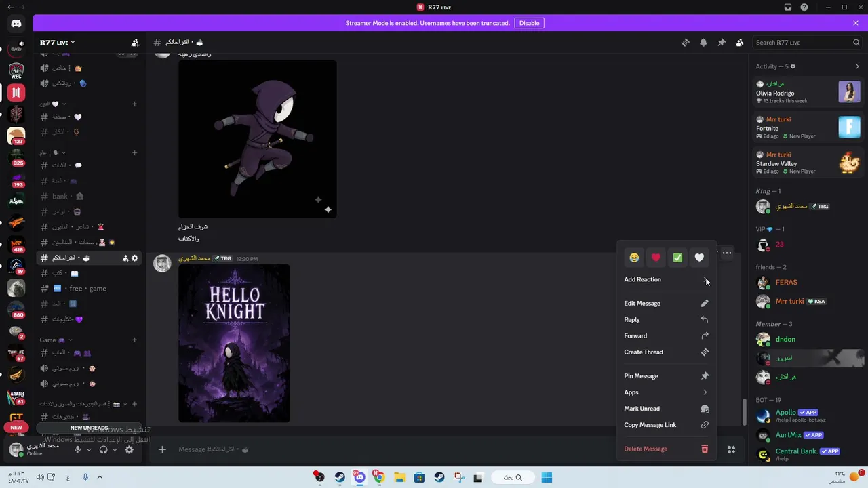Open the attachment plus button

pyautogui.click(x=162, y=449)
